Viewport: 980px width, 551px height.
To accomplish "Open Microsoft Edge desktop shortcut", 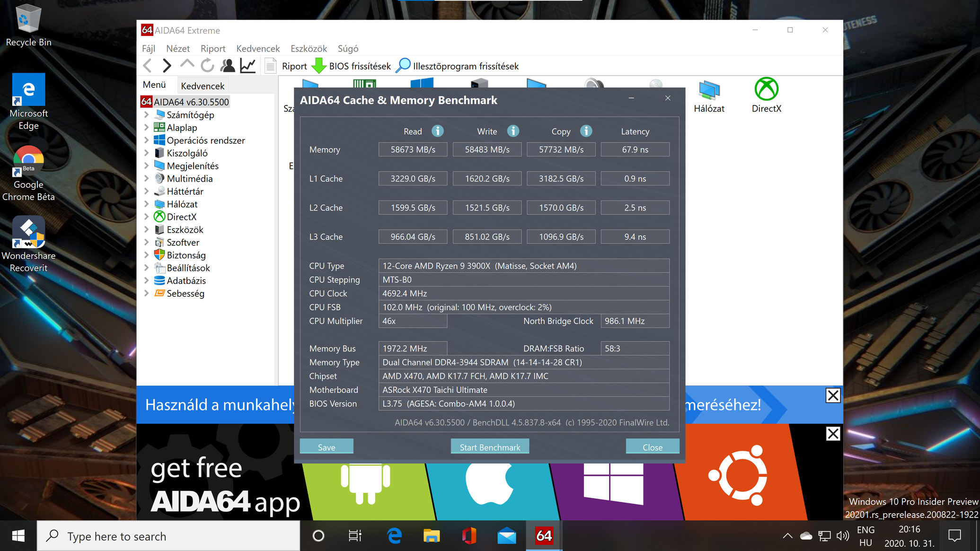I will pyautogui.click(x=28, y=102).
